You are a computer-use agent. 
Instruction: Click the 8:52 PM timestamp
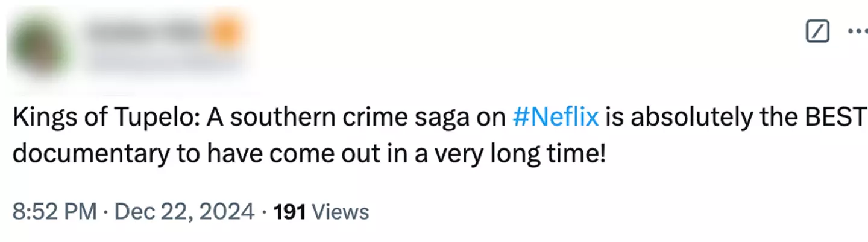click(54, 212)
